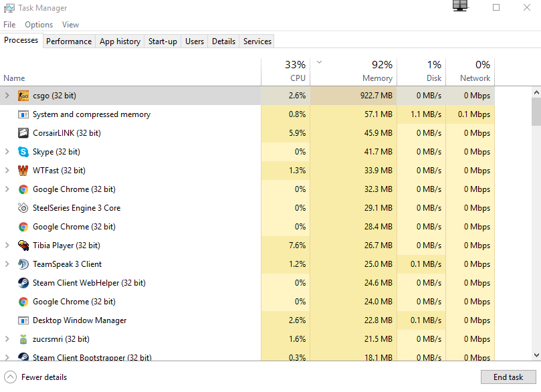Click the Fewer details link
Image resolution: width=541 pixels, height=392 pixels.
coord(44,377)
